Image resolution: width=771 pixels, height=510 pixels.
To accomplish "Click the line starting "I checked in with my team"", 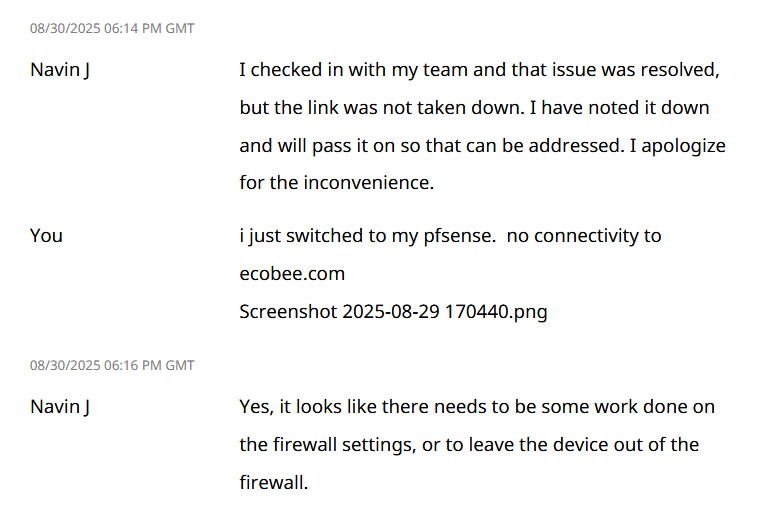I will [x=479, y=70].
